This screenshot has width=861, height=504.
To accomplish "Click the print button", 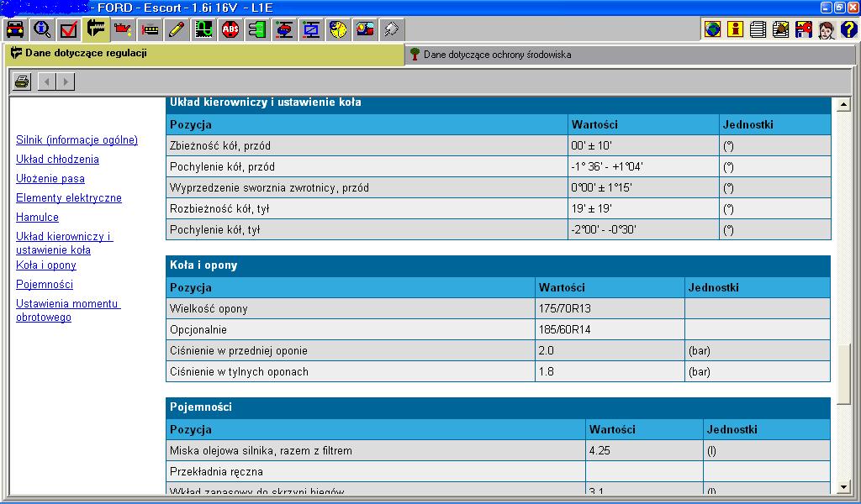I will pos(22,81).
